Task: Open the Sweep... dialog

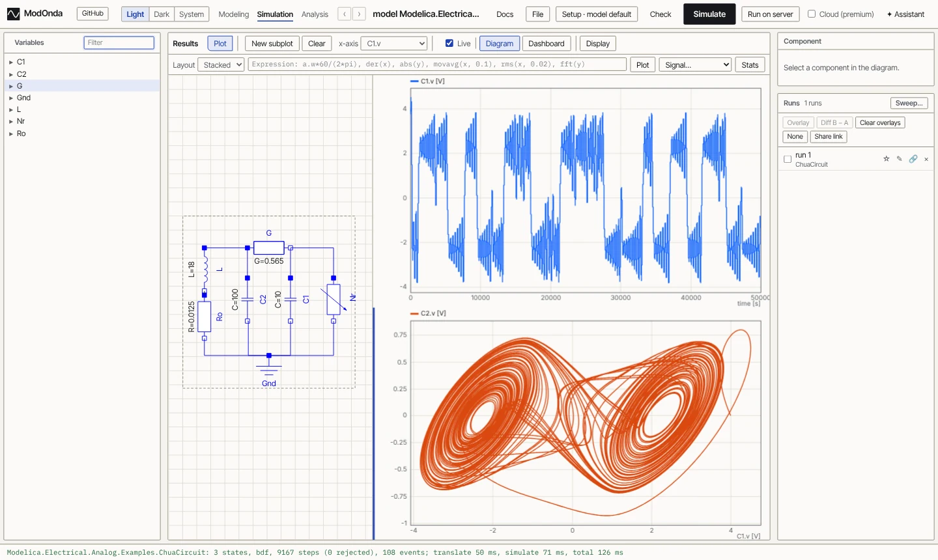Action: coord(909,103)
